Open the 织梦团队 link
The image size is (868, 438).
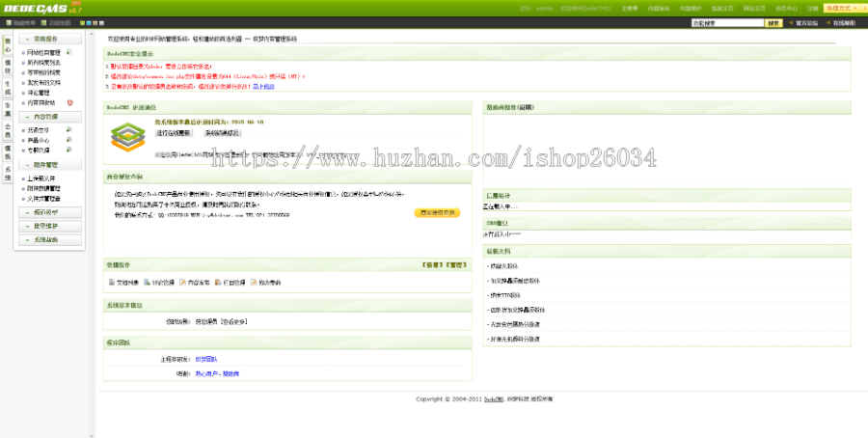(206, 359)
